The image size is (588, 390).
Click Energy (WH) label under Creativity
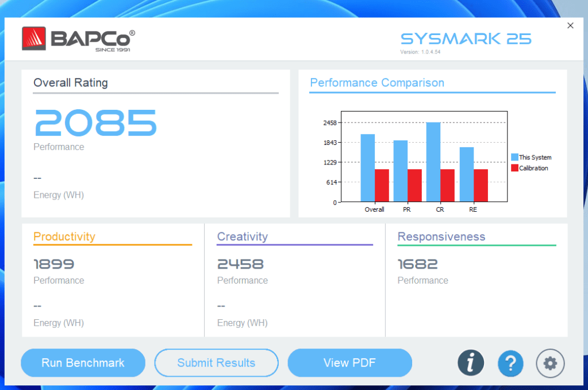tap(242, 323)
